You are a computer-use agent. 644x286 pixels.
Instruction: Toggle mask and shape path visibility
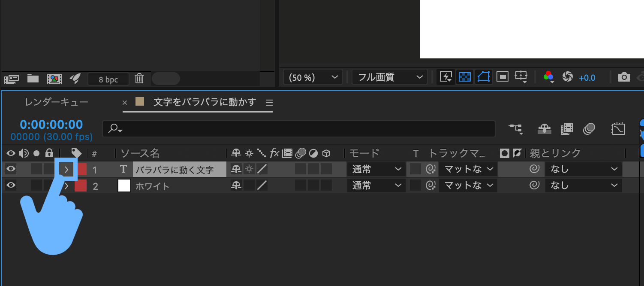(x=483, y=77)
